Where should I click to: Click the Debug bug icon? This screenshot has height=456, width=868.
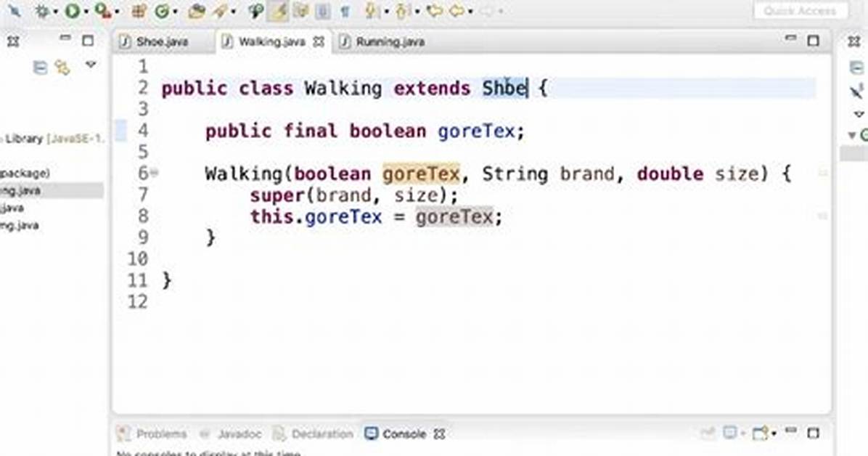[42, 10]
